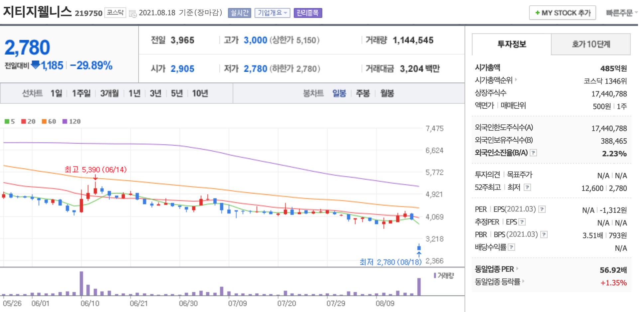Select the 1년 line chart period

(x=135, y=93)
